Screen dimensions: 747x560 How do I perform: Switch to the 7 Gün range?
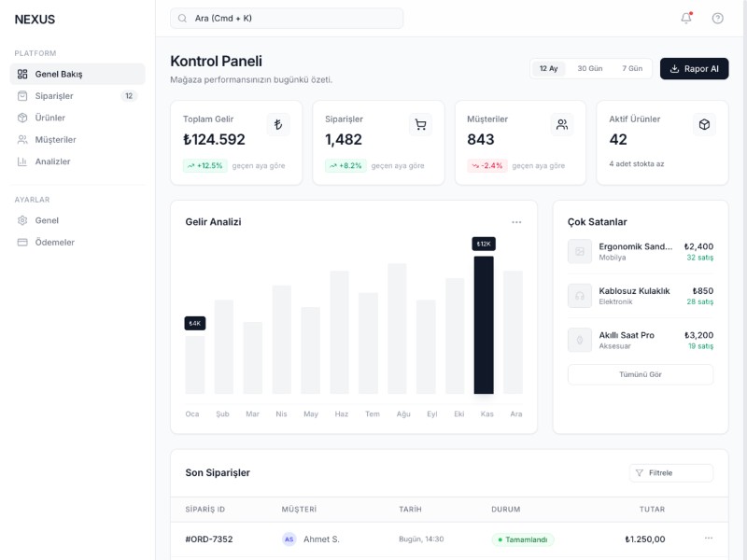point(632,69)
